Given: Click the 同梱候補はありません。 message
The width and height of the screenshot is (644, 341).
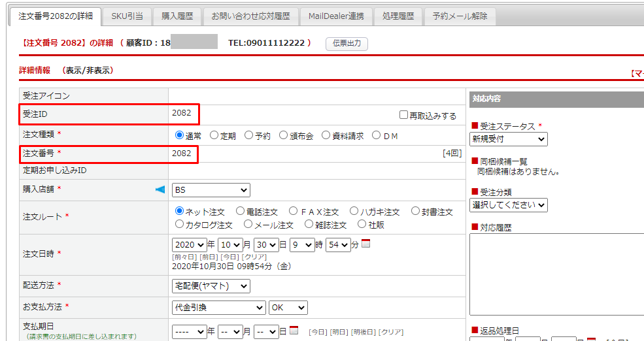Looking at the screenshot, I should click(x=518, y=172).
